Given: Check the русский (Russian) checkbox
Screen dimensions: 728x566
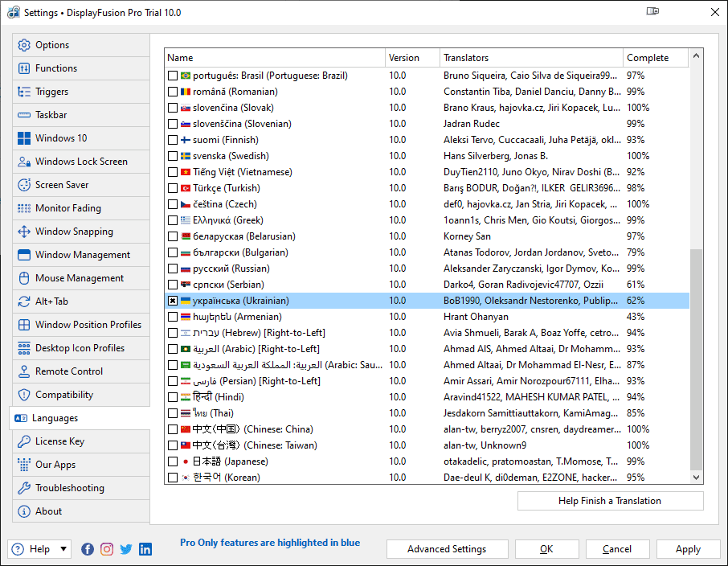Looking at the screenshot, I should pos(173,269).
